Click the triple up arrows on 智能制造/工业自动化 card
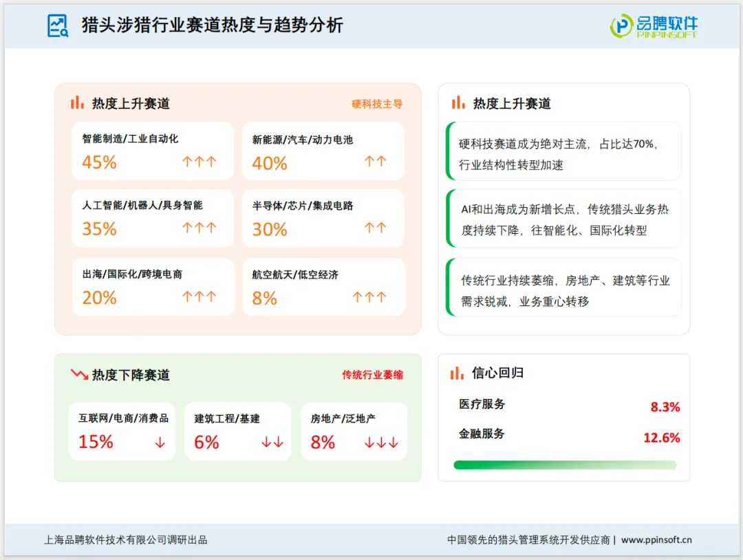Screen dimensions: 743x560 (200, 162)
